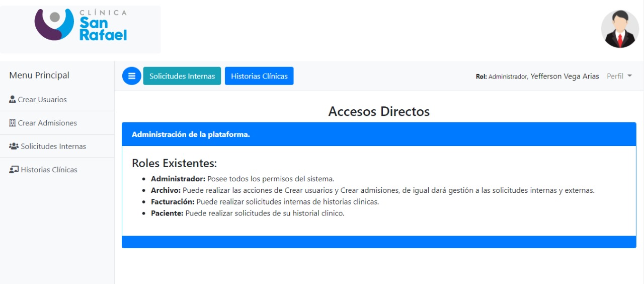The height and width of the screenshot is (284, 644).
Task: Select Crear Admisiones text in the sidebar
Action: tap(47, 123)
